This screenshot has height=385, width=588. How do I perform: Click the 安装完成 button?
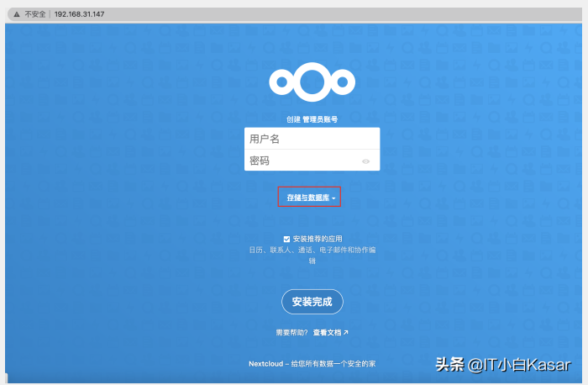coord(312,302)
